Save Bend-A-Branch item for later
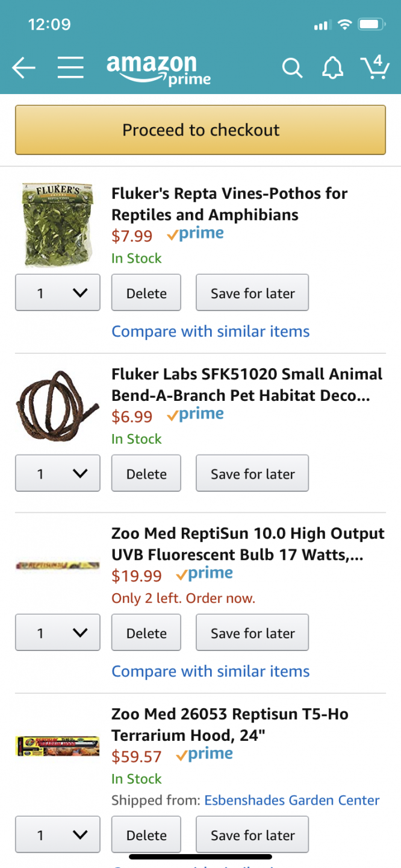The image size is (401, 868). pos(252,474)
